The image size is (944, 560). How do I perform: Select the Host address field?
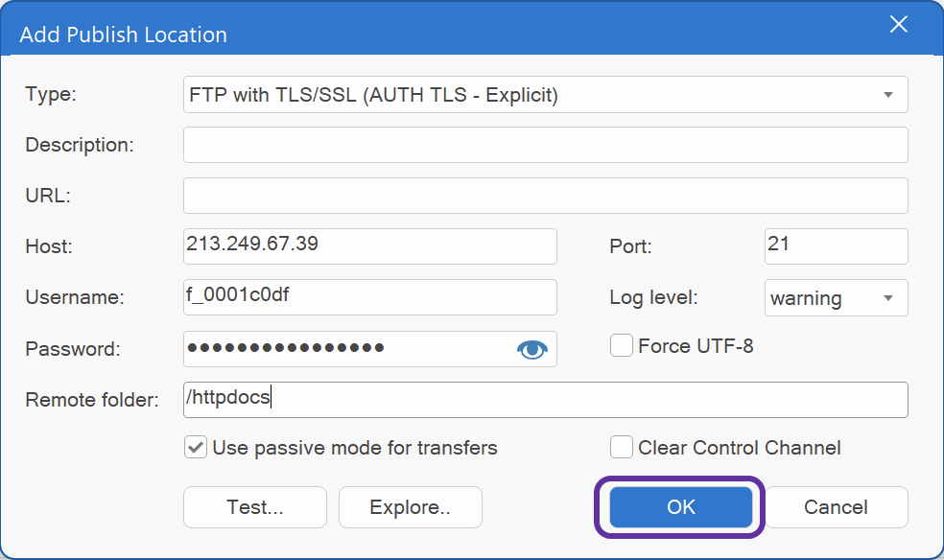(x=369, y=246)
